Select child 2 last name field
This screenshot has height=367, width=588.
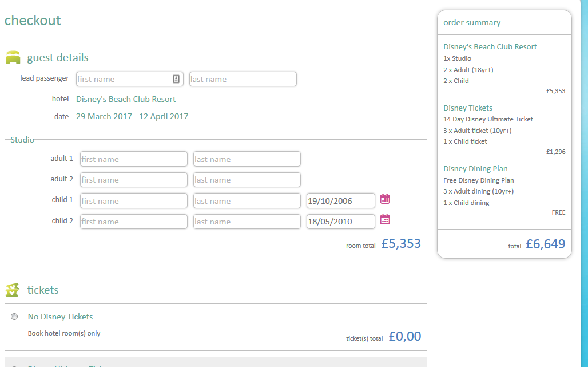247,222
